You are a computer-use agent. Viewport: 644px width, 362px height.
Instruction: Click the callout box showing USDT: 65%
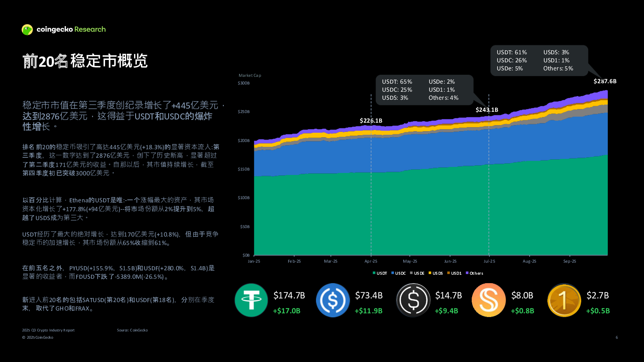click(424, 90)
